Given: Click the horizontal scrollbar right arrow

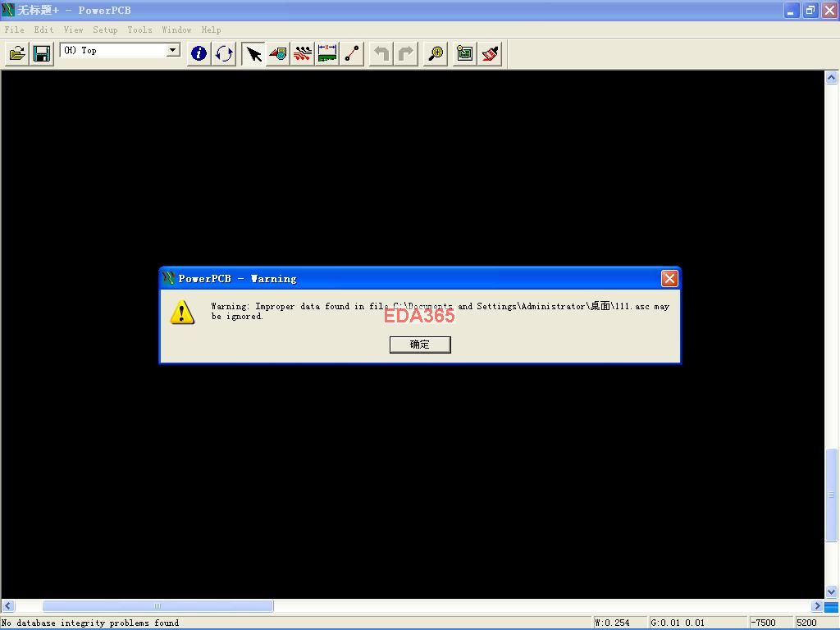Looking at the screenshot, I should pos(817,606).
